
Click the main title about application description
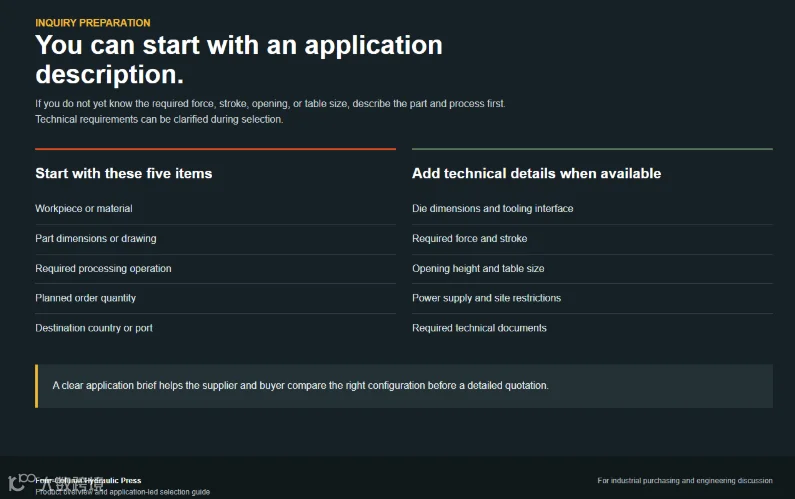coord(239,59)
